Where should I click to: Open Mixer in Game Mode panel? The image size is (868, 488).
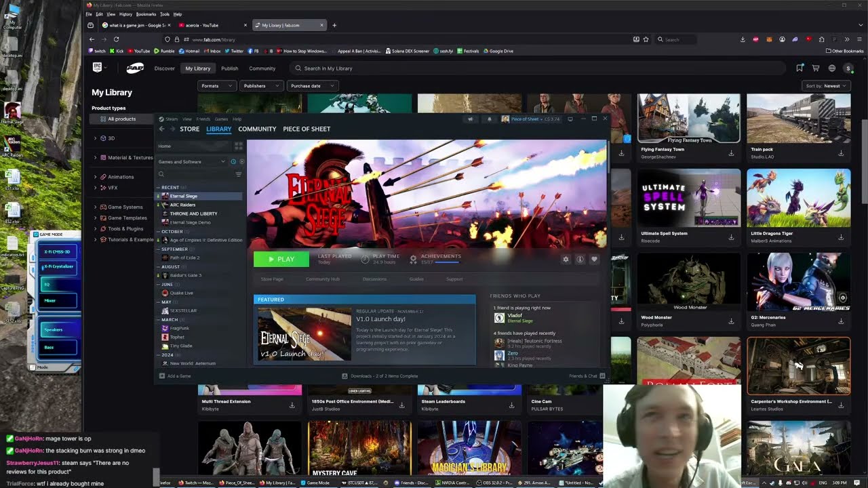58,300
